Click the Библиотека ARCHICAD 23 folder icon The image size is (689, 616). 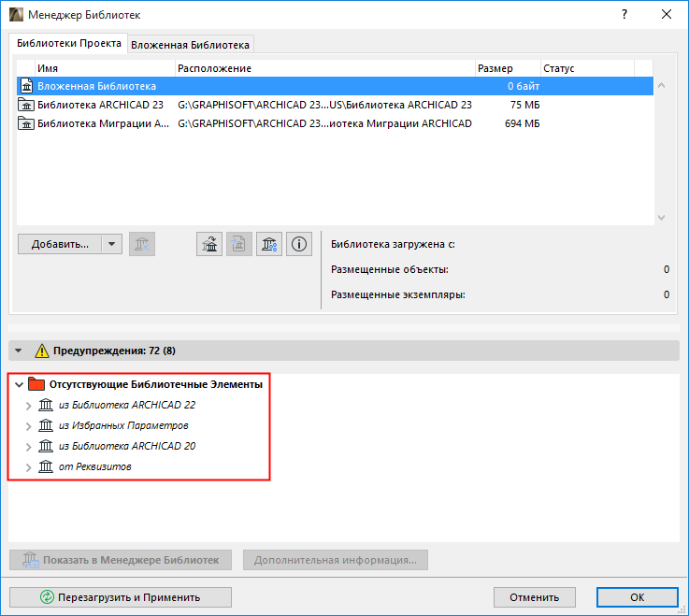click(x=26, y=105)
